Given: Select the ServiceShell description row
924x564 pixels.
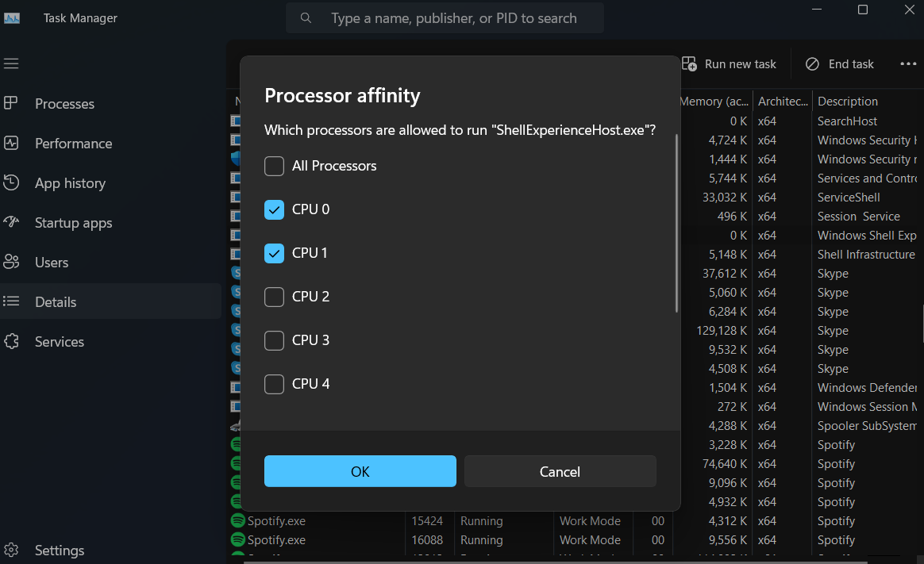Looking at the screenshot, I should pyautogui.click(x=849, y=198).
